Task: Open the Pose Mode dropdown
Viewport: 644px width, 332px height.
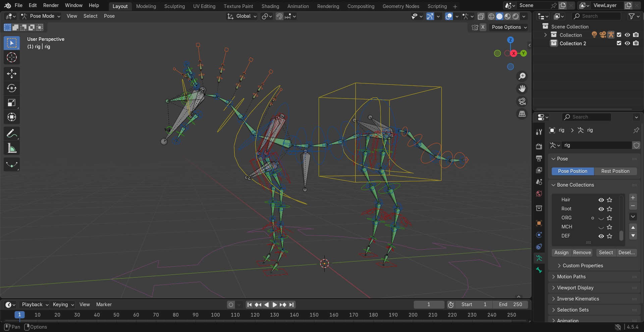Action: pos(41,16)
